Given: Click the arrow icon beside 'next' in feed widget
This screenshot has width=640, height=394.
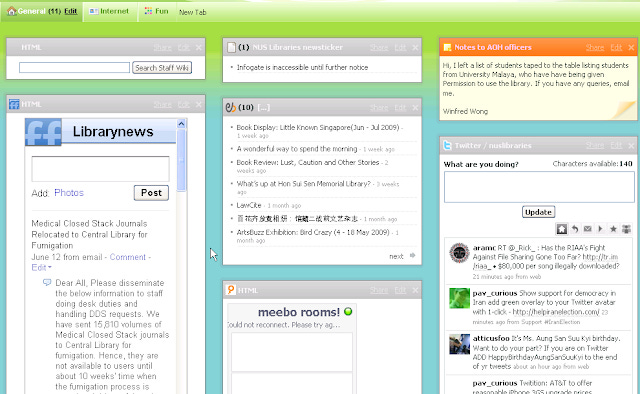Looking at the screenshot, I should tap(413, 256).
